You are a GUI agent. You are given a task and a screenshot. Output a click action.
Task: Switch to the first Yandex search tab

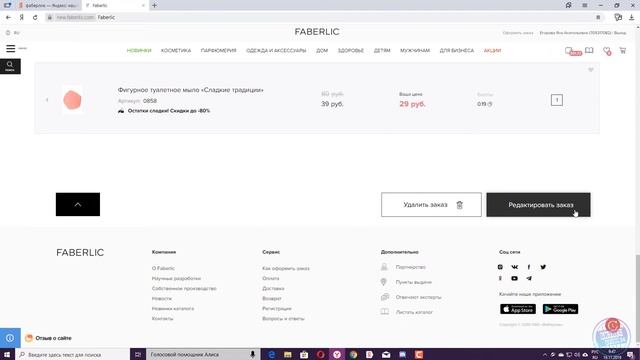tap(48, 5)
